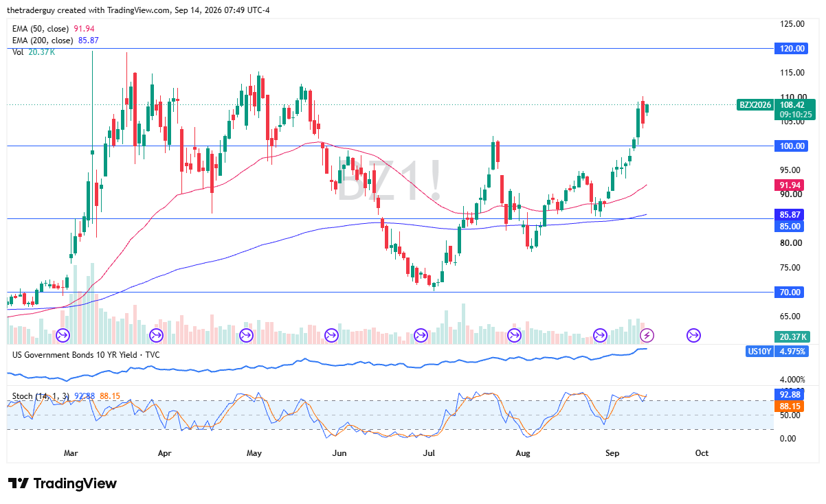
Task: Click the US10Y axis label
Action: point(759,352)
